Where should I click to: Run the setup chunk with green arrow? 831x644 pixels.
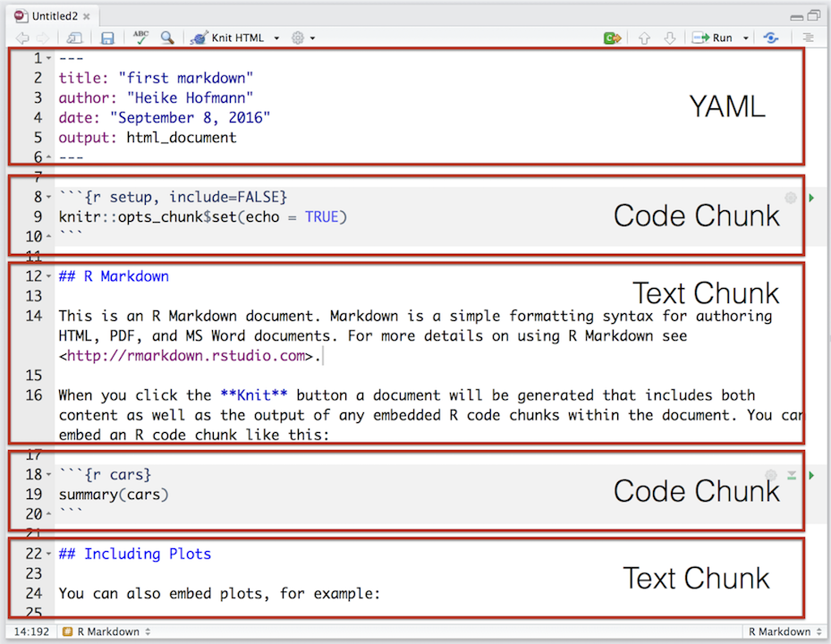tap(811, 198)
